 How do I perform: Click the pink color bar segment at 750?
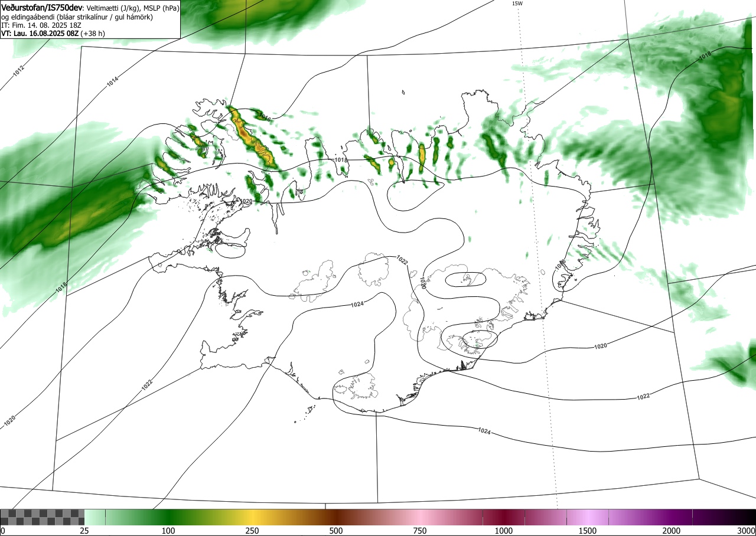click(x=420, y=517)
